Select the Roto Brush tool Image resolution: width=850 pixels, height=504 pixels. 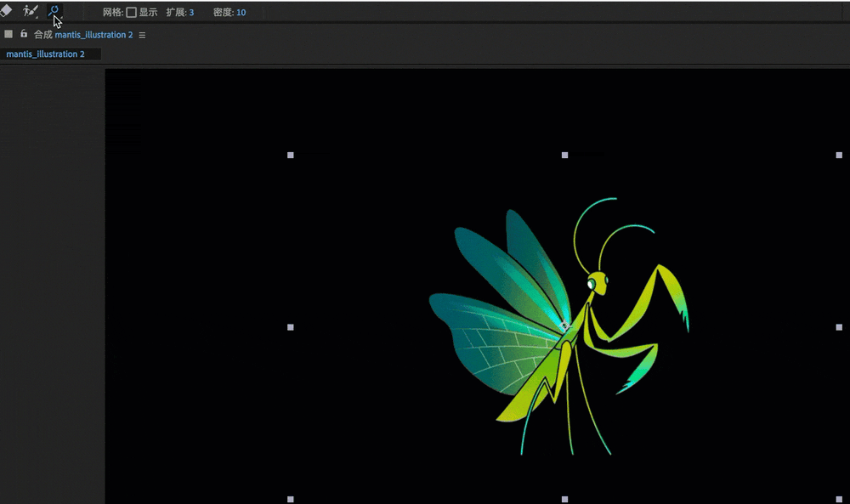click(30, 11)
